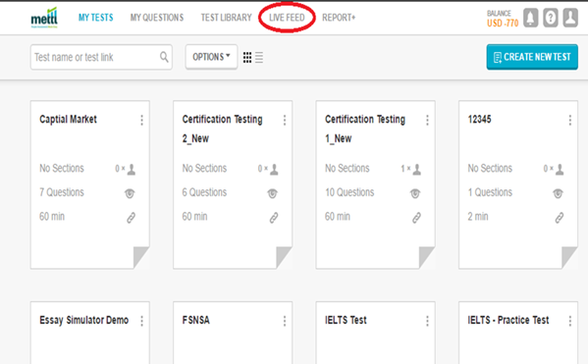
Task: Click CREATE NEW TEST button
Action: [x=532, y=57]
